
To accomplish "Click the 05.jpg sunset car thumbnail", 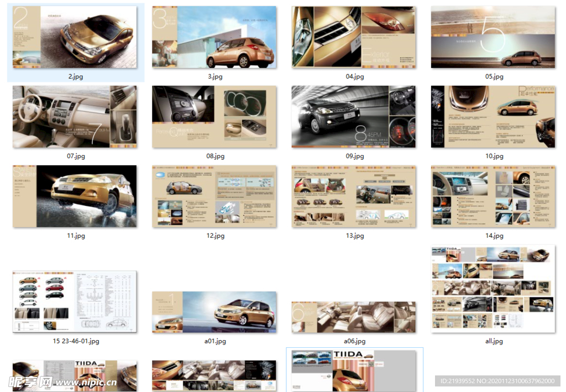I will [x=493, y=37].
